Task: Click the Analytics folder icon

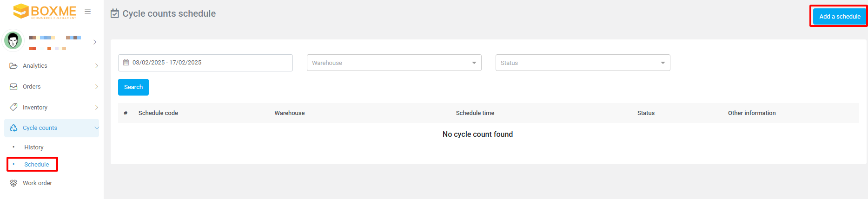Action: click(13, 66)
